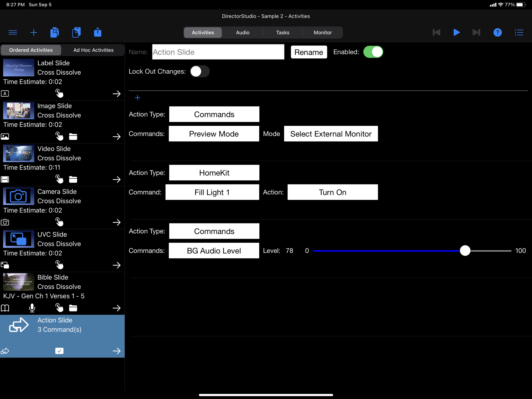
Task: Open the folder icon on Video Slide
Action: (x=73, y=179)
